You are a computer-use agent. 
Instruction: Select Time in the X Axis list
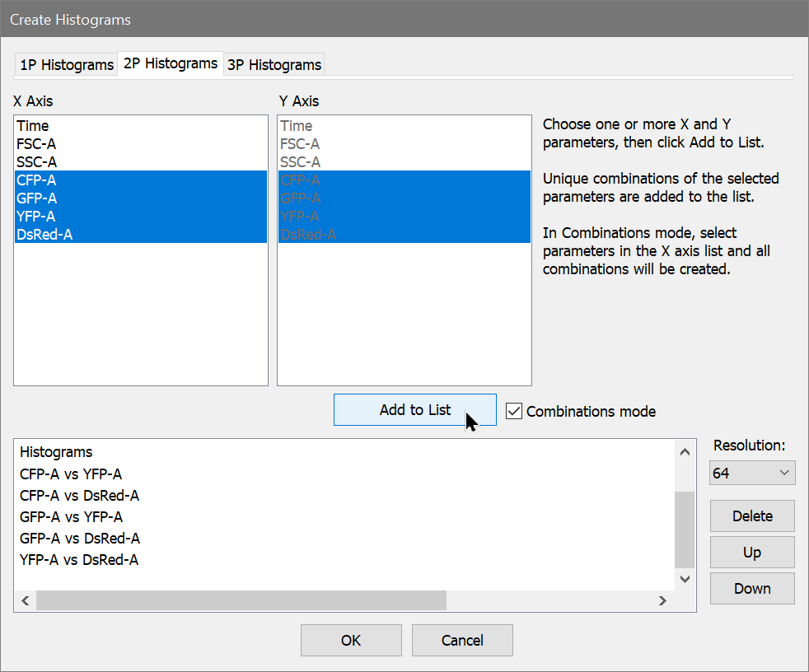click(33, 126)
